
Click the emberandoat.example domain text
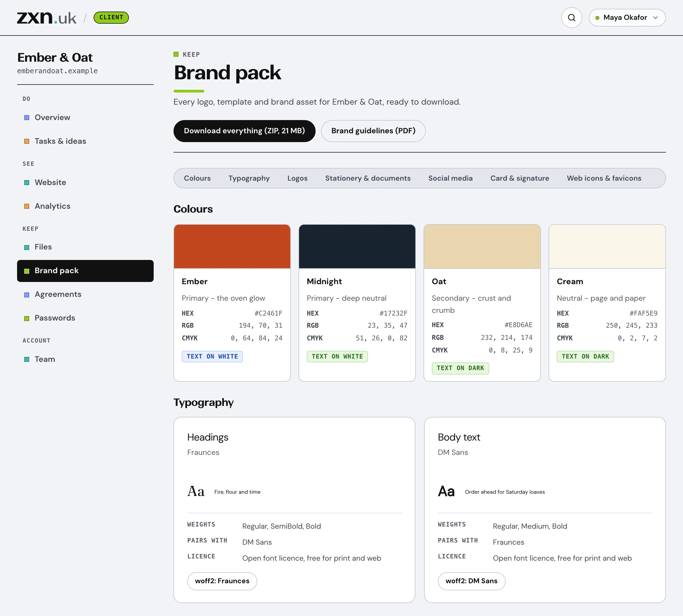coord(57,71)
